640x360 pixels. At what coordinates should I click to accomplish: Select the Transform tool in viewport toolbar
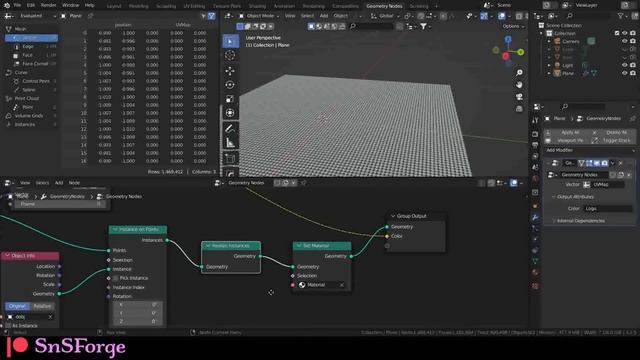pos(230,113)
